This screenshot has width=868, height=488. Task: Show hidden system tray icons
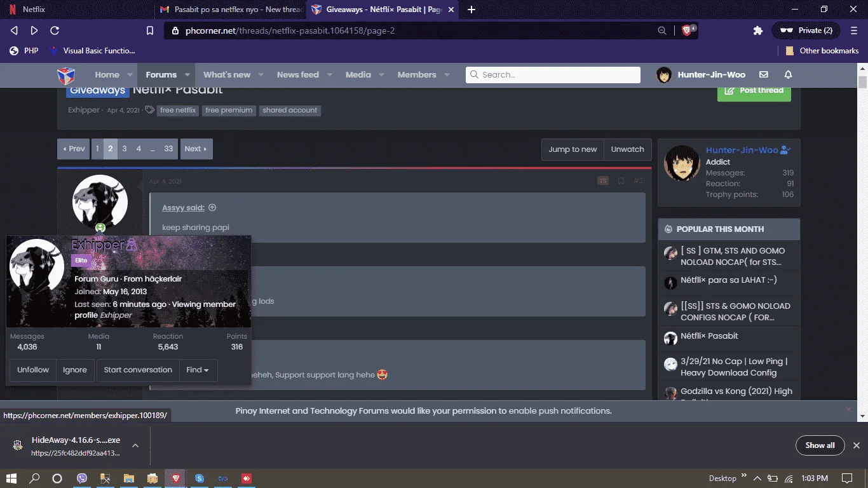click(757, 478)
